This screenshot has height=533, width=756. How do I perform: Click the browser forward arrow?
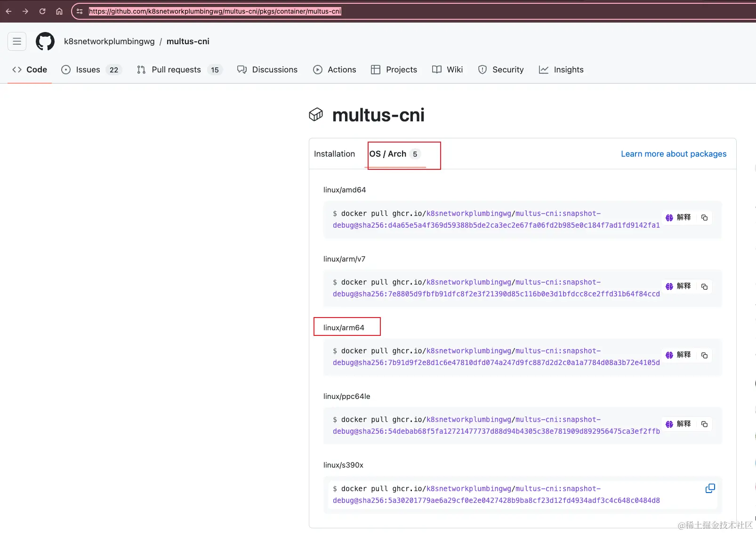tap(25, 11)
